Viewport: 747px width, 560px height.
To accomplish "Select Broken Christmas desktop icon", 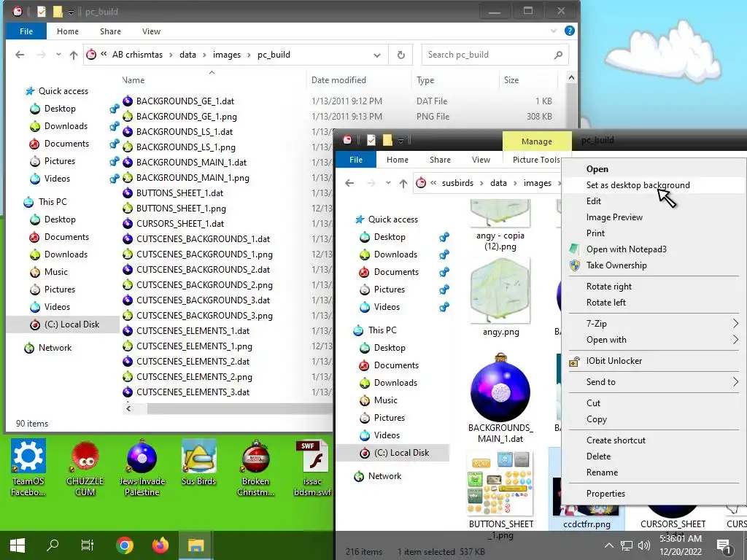I will coord(256,467).
